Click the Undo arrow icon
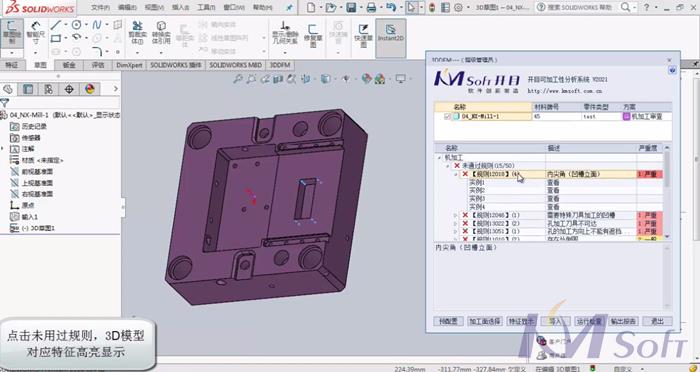 click(x=391, y=7)
